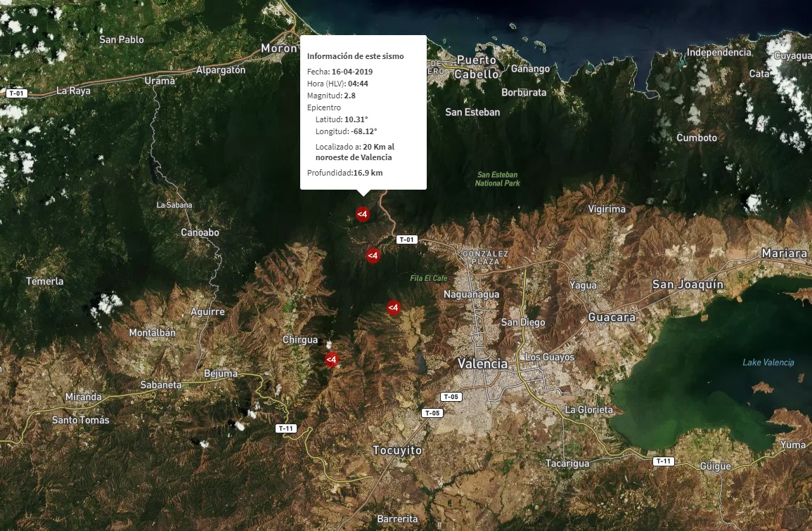Click the T-01 shield beside González Plaza
The image size is (812, 531).
pyautogui.click(x=407, y=240)
